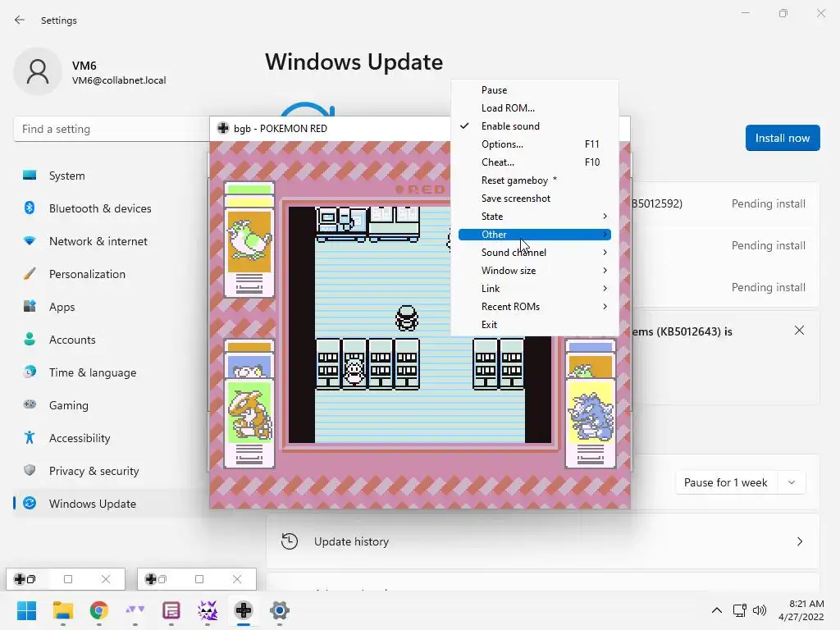This screenshot has height=630, width=840.
Task: Expand the Recent ROMs submenu
Action: pyautogui.click(x=535, y=307)
